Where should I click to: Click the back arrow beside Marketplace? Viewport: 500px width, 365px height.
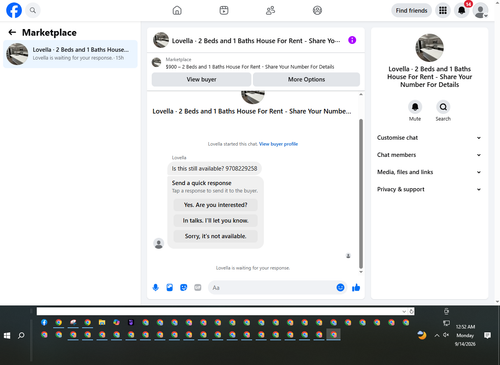pyautogui.click(x=12, y=32)
